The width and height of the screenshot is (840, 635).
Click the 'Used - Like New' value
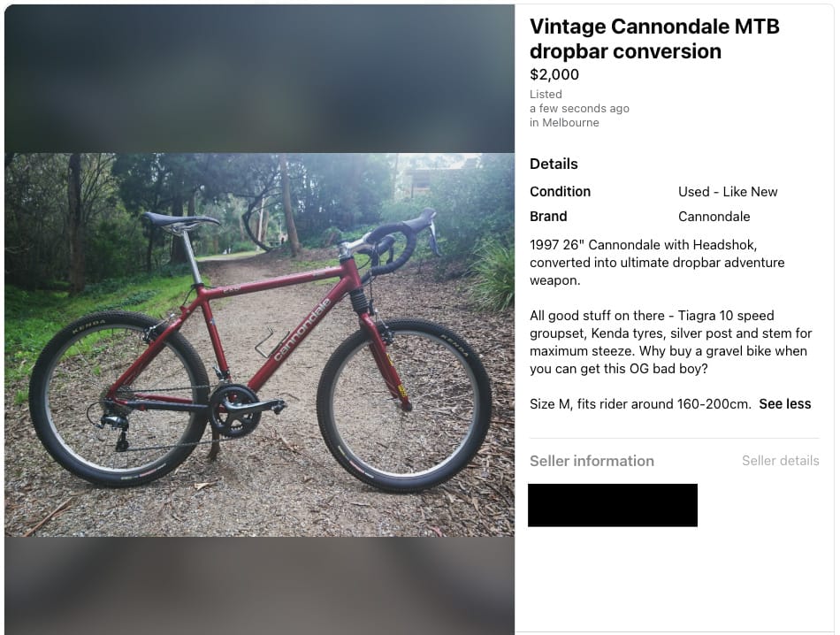pos(728,192)
